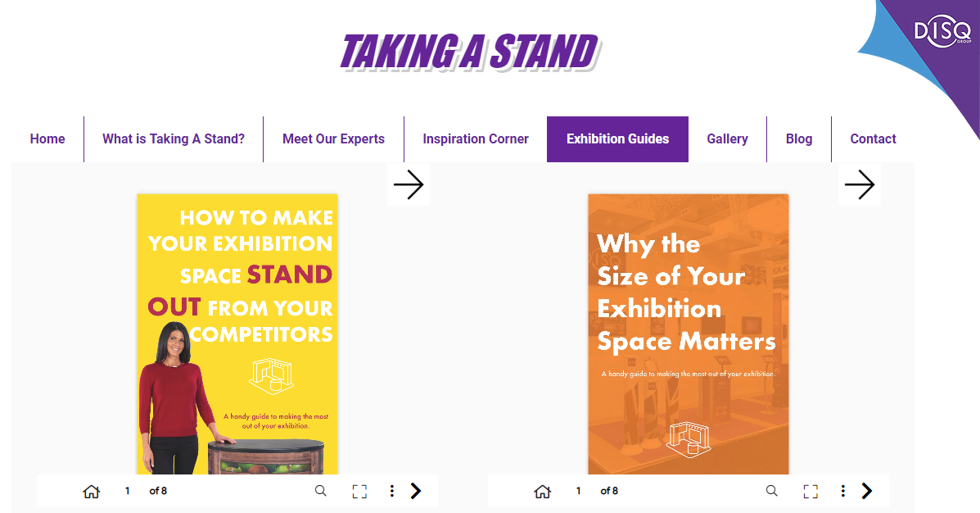Click home icon in left guide viewer
The height and width of the screenshot is (513, 980).
91,491
